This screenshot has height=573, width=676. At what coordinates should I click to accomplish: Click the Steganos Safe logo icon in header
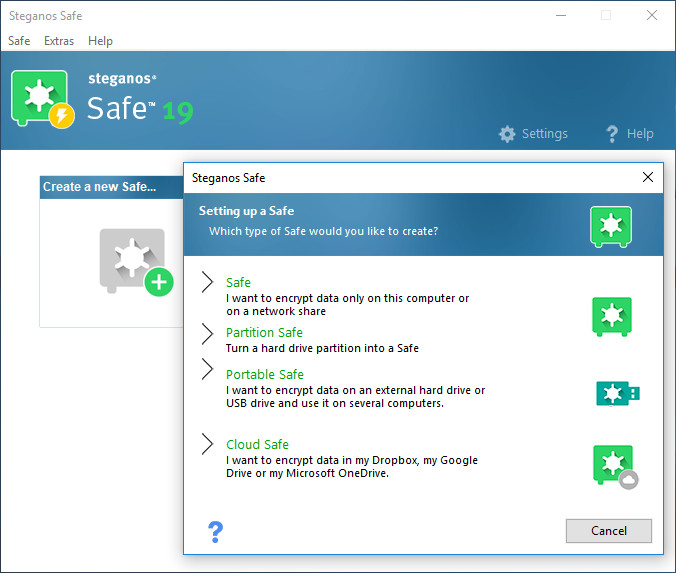point(43,99)
